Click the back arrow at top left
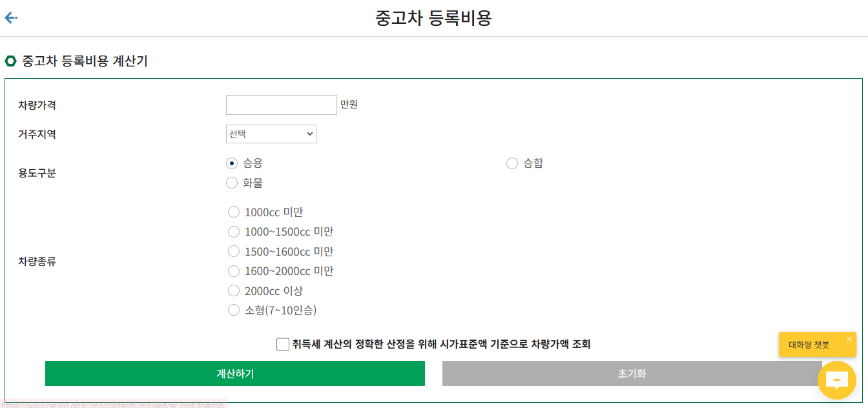 10,17
